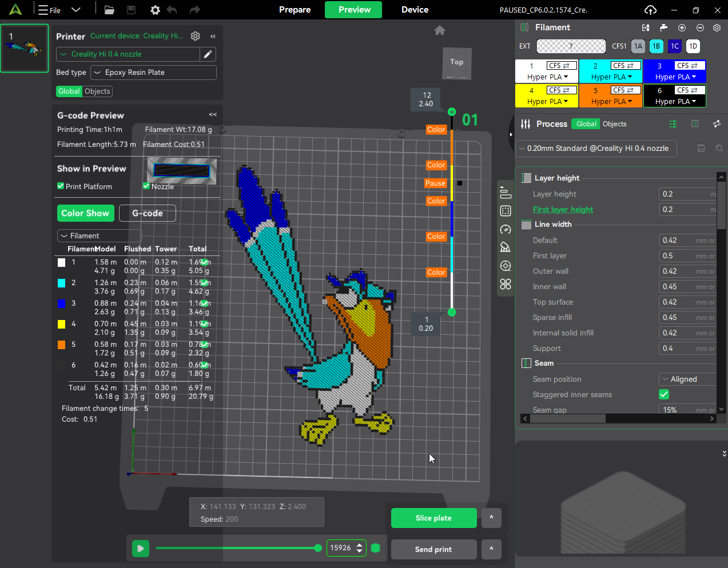This screenshot has height=568, width=728.
Task: Add a filament with the plus icon
Action: (682, 27)
